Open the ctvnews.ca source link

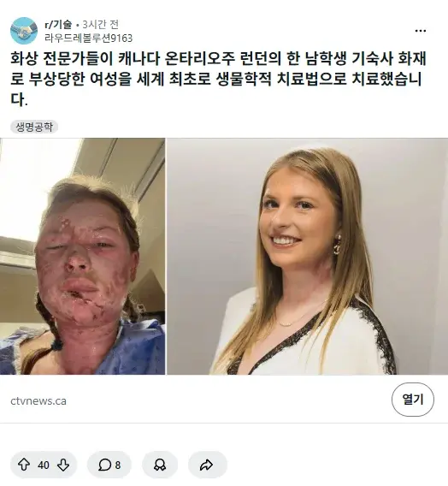38,401
